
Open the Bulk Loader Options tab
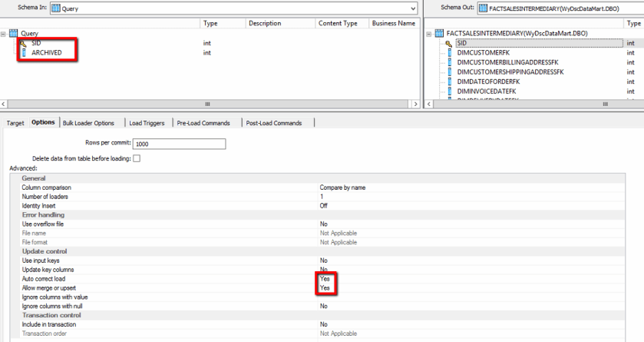coord(88,123)
